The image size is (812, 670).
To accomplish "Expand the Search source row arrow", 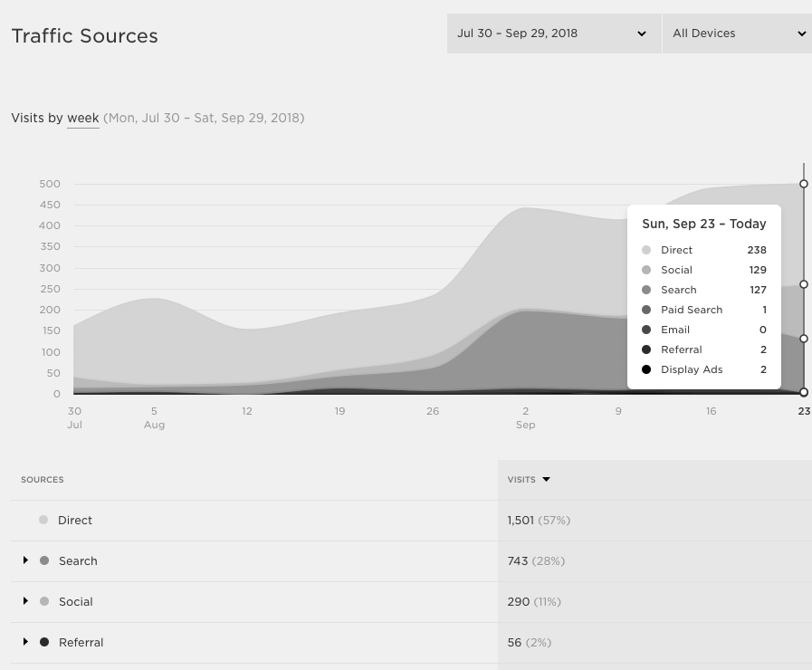I will (25, 560).
